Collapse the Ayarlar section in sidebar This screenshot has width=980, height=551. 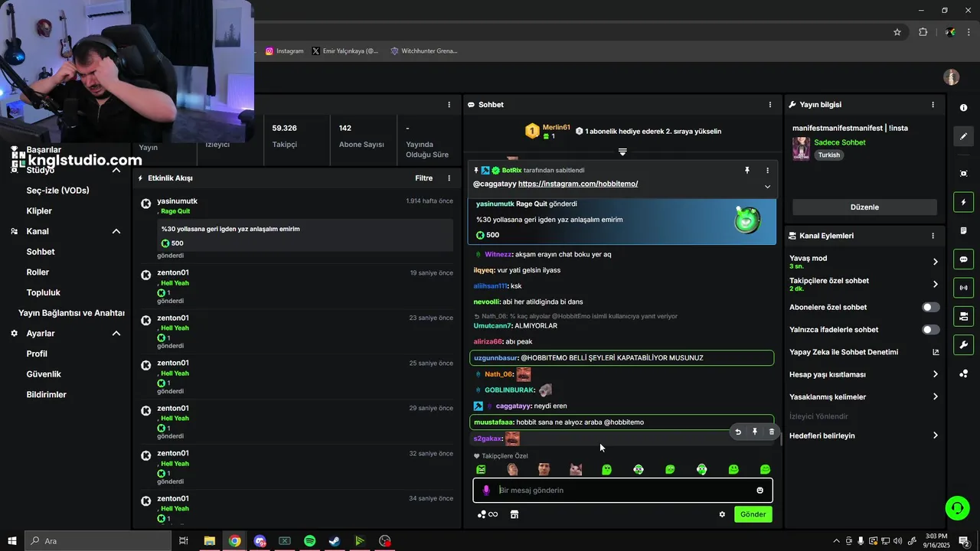tap(116, 334)
